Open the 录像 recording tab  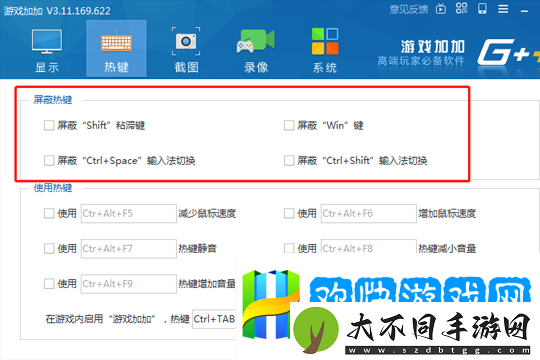[x=256, y=49]
